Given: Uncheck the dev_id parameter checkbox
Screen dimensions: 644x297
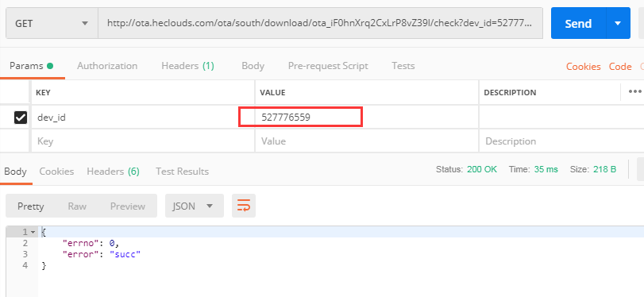Looking at the screenshot, I should pos(21,118).
